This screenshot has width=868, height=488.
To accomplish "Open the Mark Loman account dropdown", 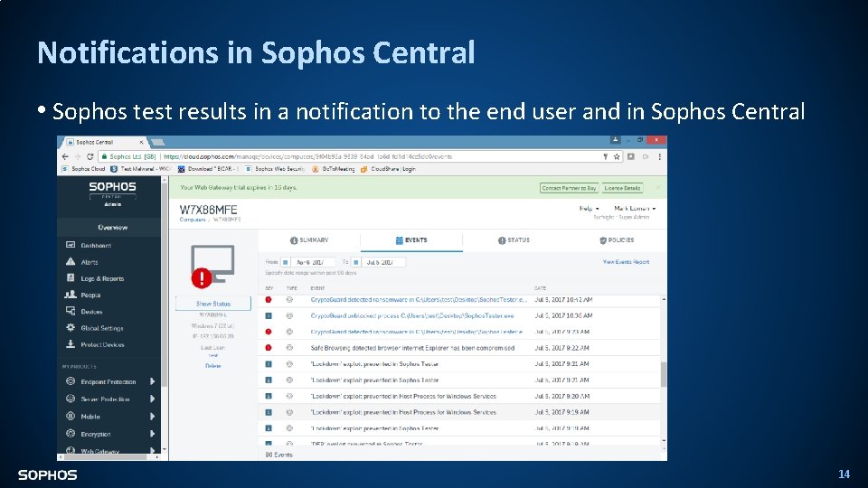I will click(x=635, y=208).
